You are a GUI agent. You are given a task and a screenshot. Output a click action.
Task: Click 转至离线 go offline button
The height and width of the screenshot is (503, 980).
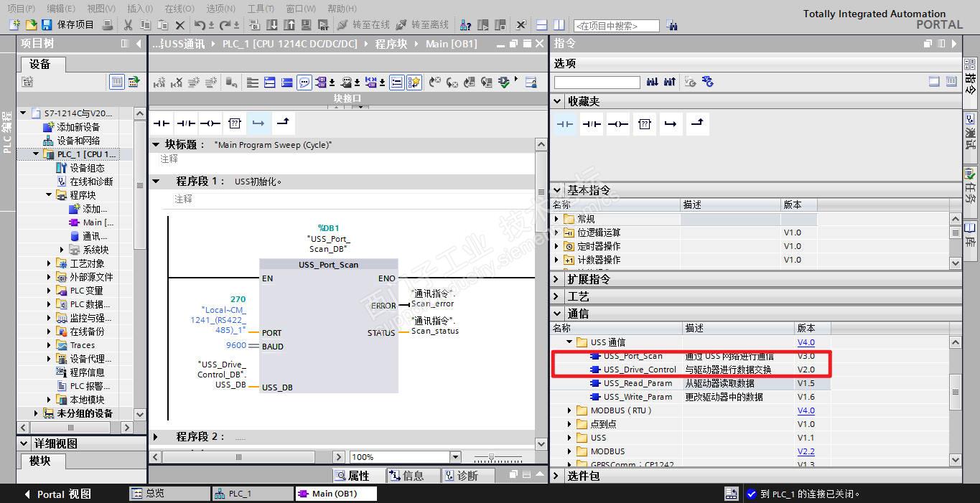click(x=423, y=25)
